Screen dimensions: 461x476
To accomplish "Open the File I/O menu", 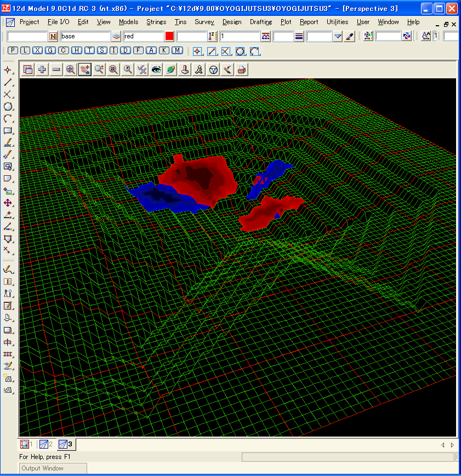I will point(58,22).
